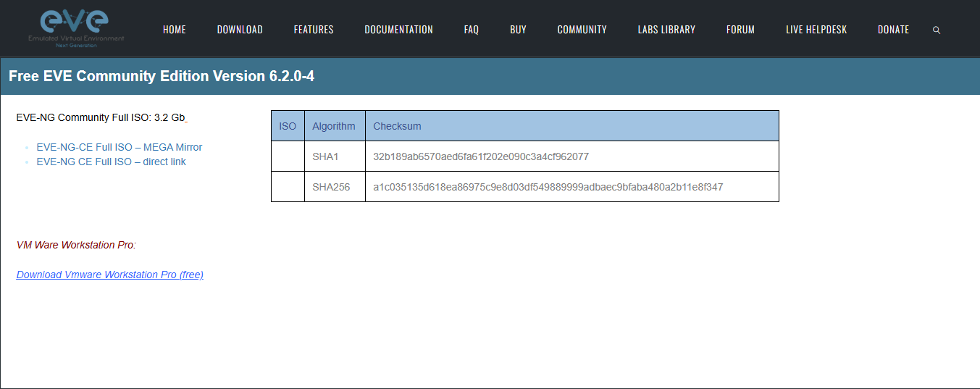Select the SHA256 algorithm cell
This screenshot has height=389, width=980.
point(335,187)
